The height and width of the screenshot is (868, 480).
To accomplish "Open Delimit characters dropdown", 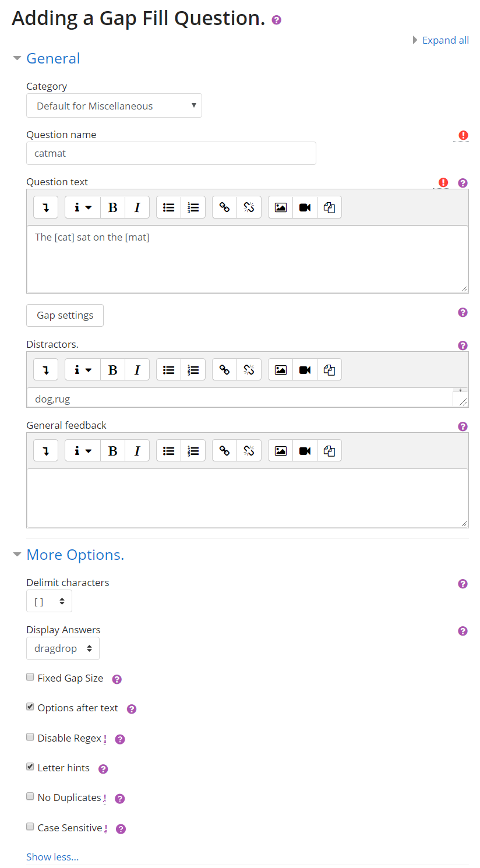I will pyautogui.click(x=49, y=602).
